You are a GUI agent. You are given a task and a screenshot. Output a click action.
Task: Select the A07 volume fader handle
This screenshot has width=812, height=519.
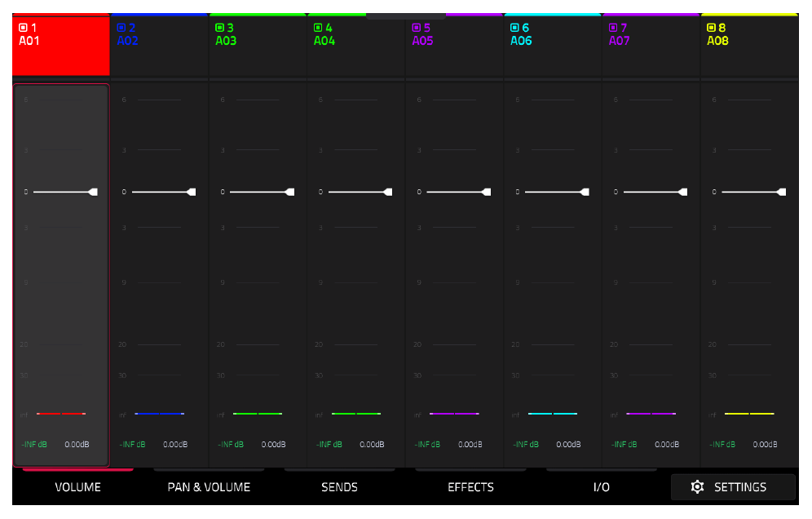682,193
